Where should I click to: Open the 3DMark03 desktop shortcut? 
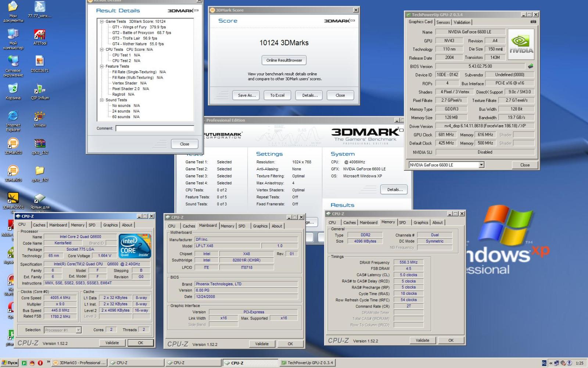(13, 146)
